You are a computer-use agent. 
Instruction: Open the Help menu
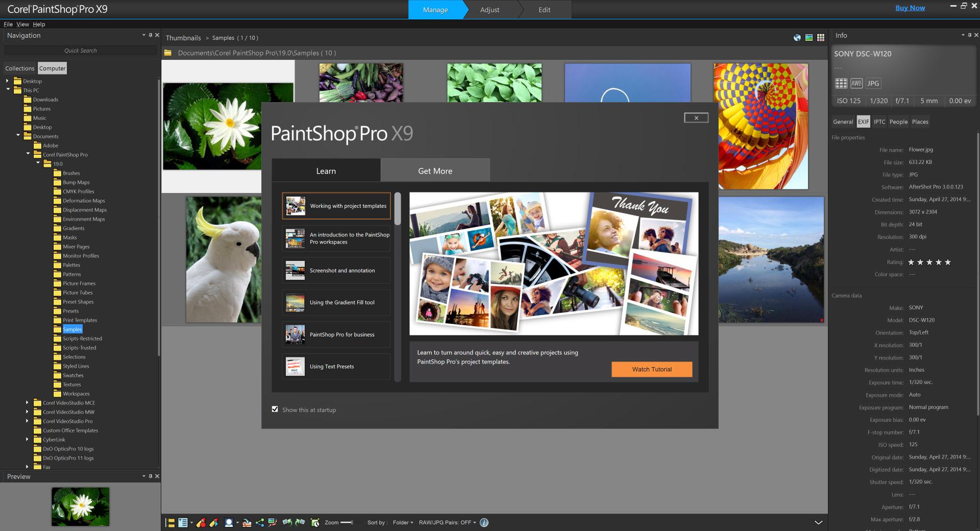click(39, 24)
